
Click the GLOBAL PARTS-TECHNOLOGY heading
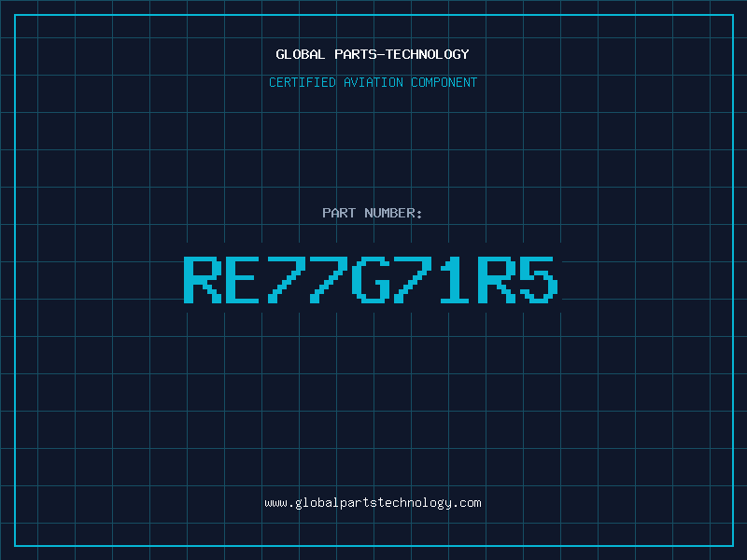tap(373, 54)
